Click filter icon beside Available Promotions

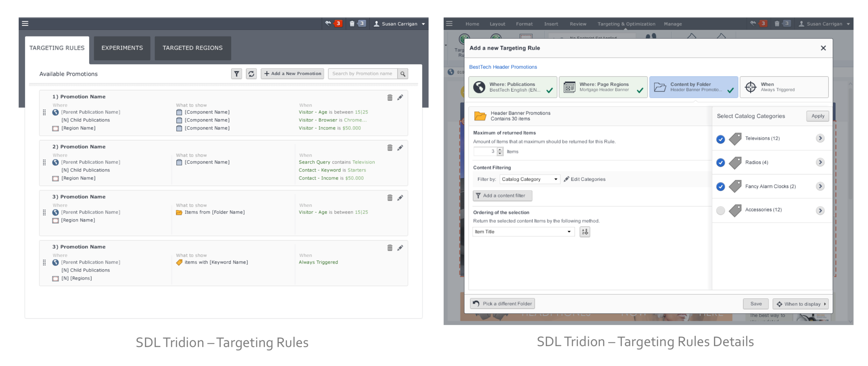tap(236, 74)
